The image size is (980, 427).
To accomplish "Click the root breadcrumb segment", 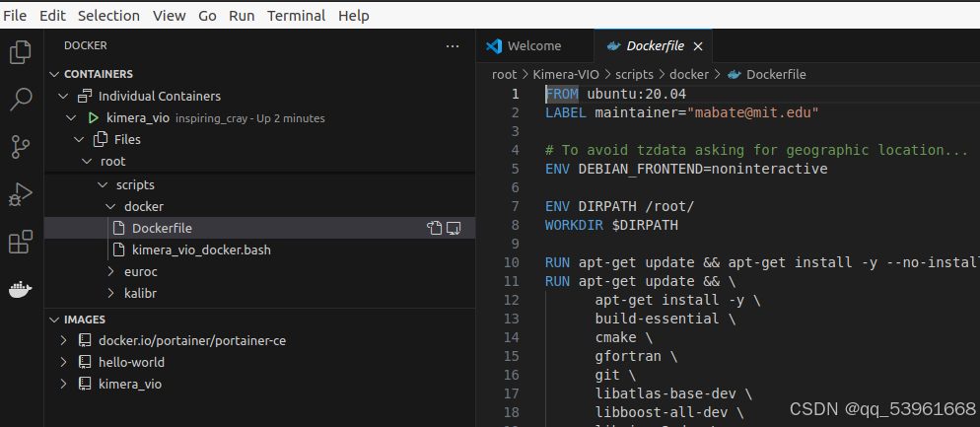I will click(x=505, y=74).
